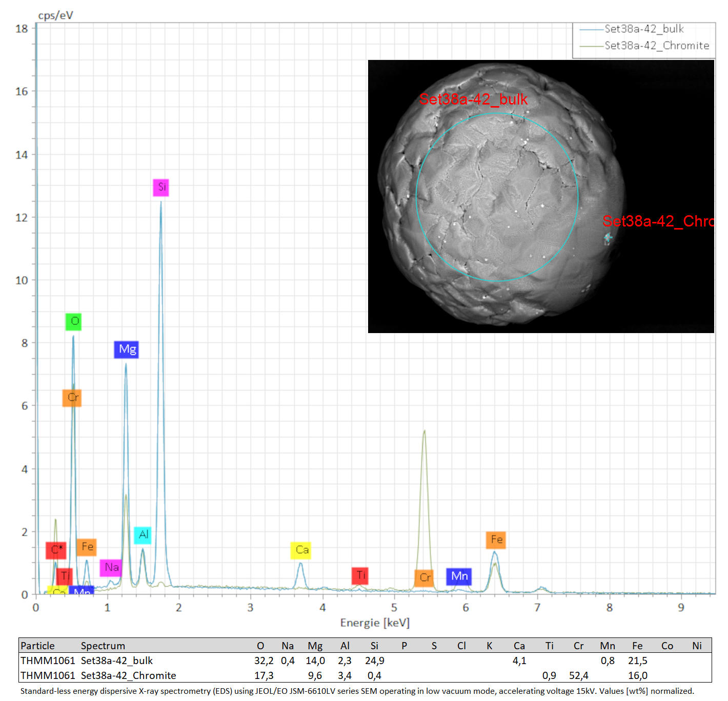Image resolution: width=728 pixels, height=701 pixels.
Task: Click the Energie [keV] axis title
Action: coord(375,623)
